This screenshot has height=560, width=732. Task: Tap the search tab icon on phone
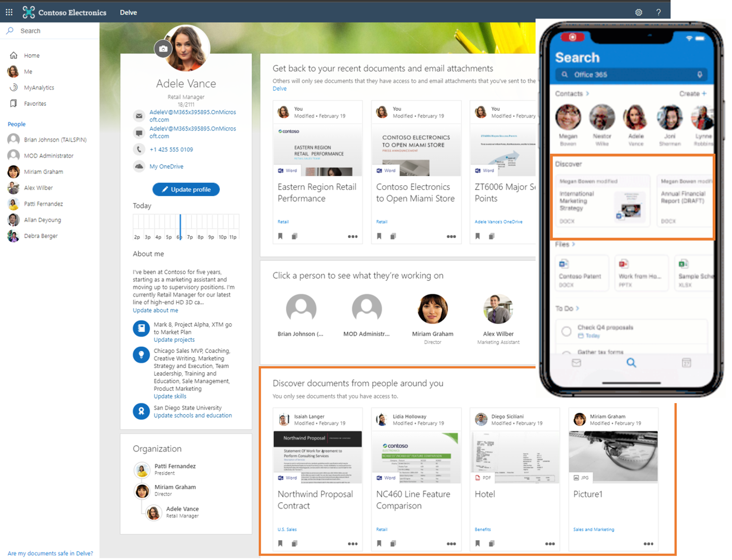(631, 363)
